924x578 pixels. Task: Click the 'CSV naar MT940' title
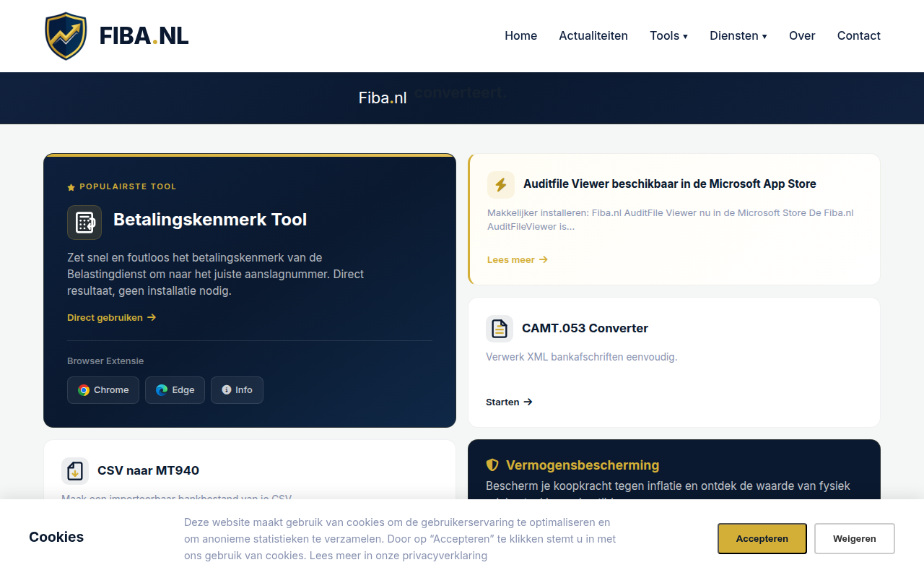tap(148, 471)
